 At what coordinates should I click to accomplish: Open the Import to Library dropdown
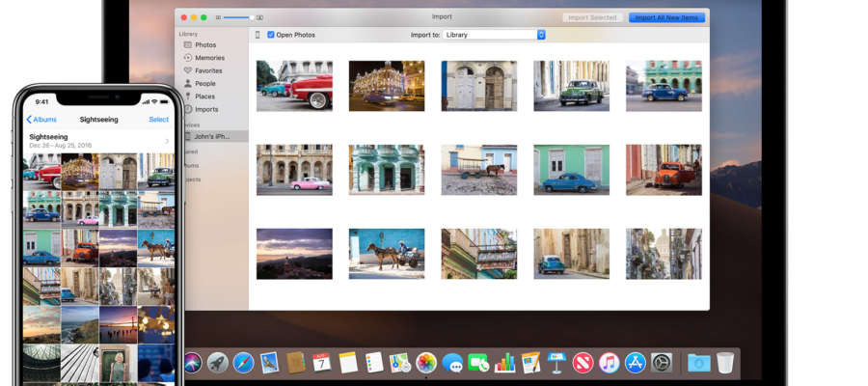(x=494, y=35)
